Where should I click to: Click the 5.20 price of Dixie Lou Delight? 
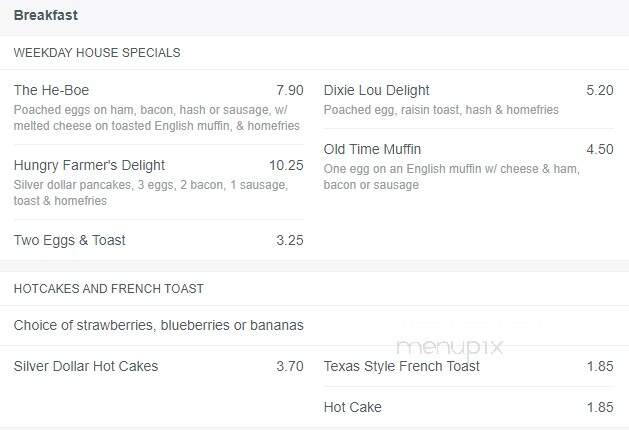(600, 90)
